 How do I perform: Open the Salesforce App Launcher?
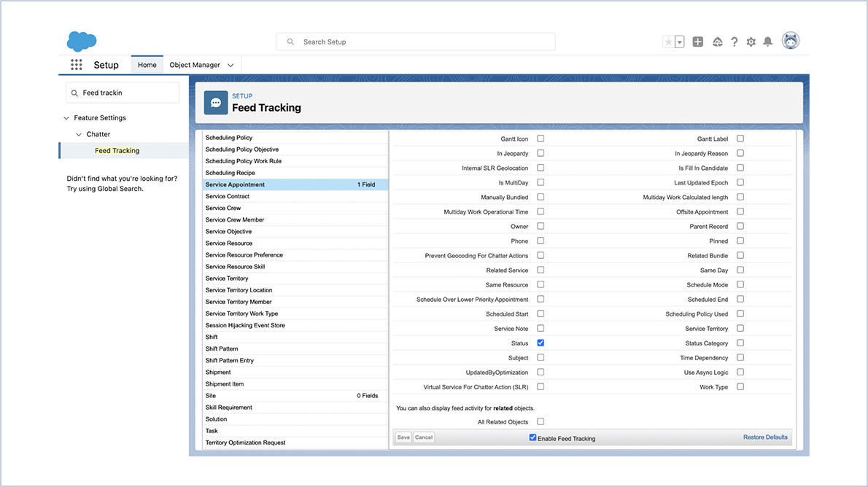tap(76, 64)
